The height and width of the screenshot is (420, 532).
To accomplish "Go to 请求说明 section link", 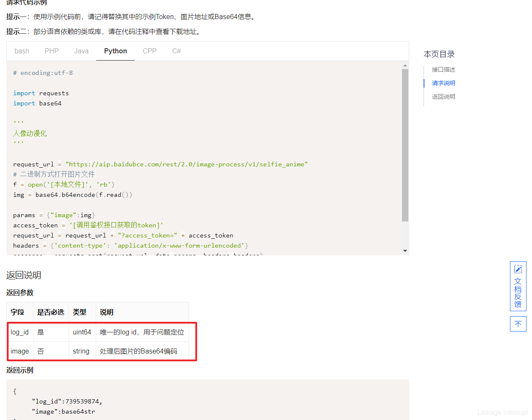I will tap(443, 83).
